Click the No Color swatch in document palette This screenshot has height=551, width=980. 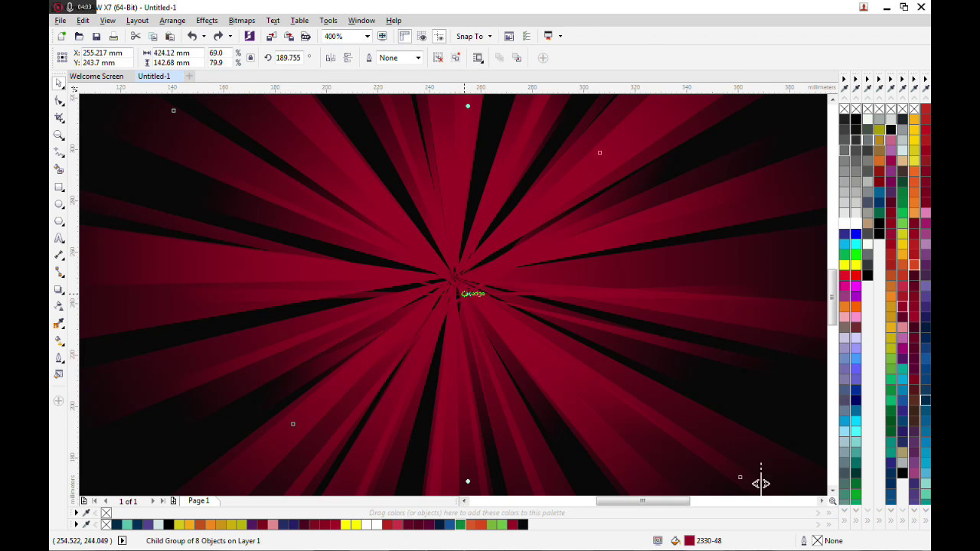(x=106, y=513)
